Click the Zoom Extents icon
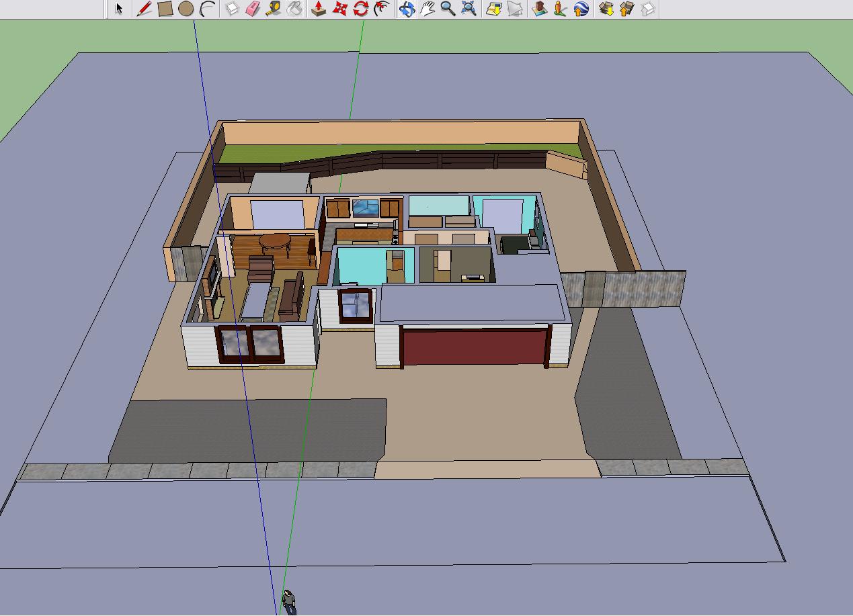Screen dimensions: 853x616 click(x=469, y=9)
